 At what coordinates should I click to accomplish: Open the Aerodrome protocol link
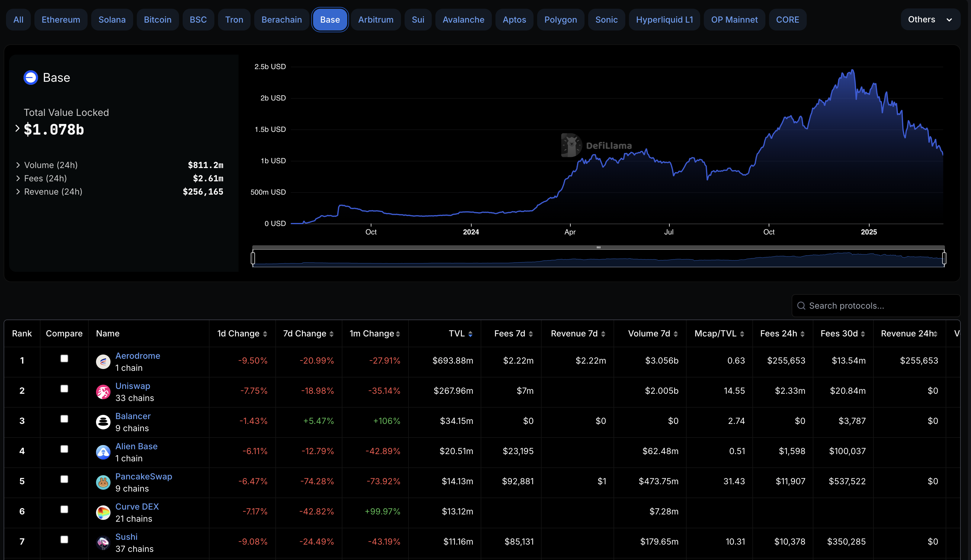pyautogui.click(x=138, y=356)
